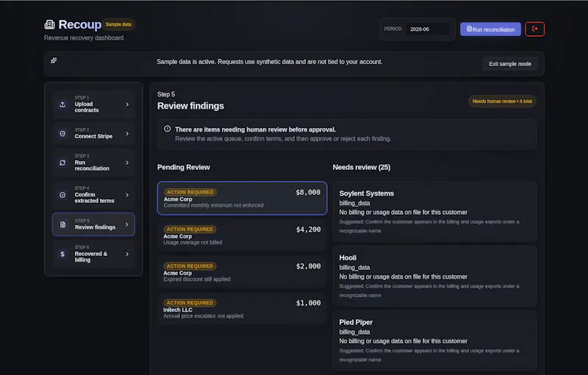
Task: Select the $4,200 usage overage finding
Action: [243, 235]
